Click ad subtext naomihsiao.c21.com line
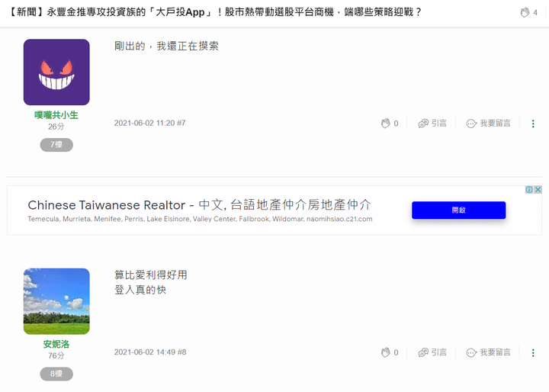The image size is (549, 392). [x=200, y=219]
